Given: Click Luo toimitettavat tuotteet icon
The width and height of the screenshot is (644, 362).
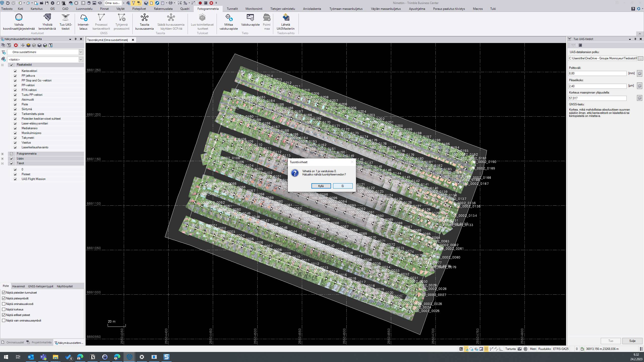Looking at the screenshot, I should [202, 22].
